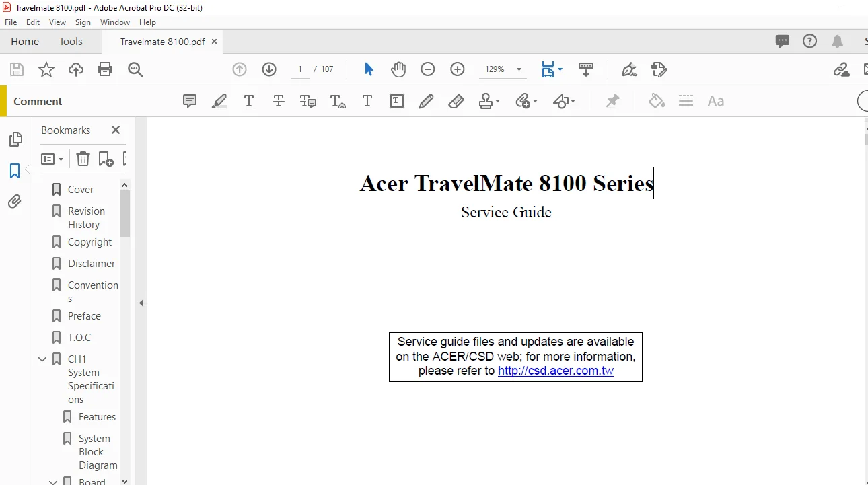
Task: Show page thumbnails panel
Action: [15, 139]
